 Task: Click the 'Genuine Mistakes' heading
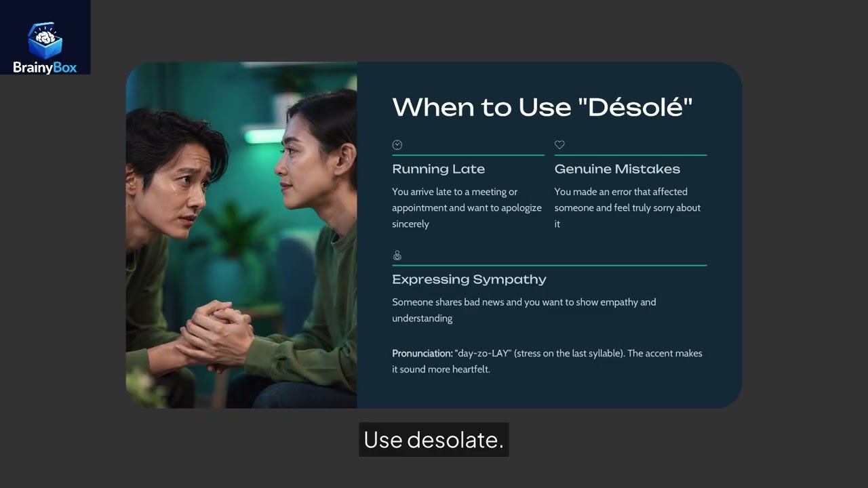pos(617,169)
